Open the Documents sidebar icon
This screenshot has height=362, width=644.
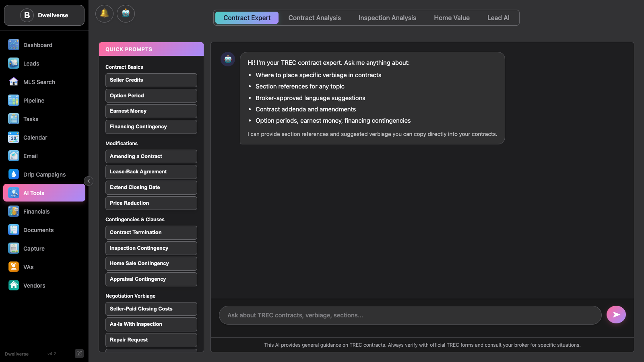coord(14,230)
